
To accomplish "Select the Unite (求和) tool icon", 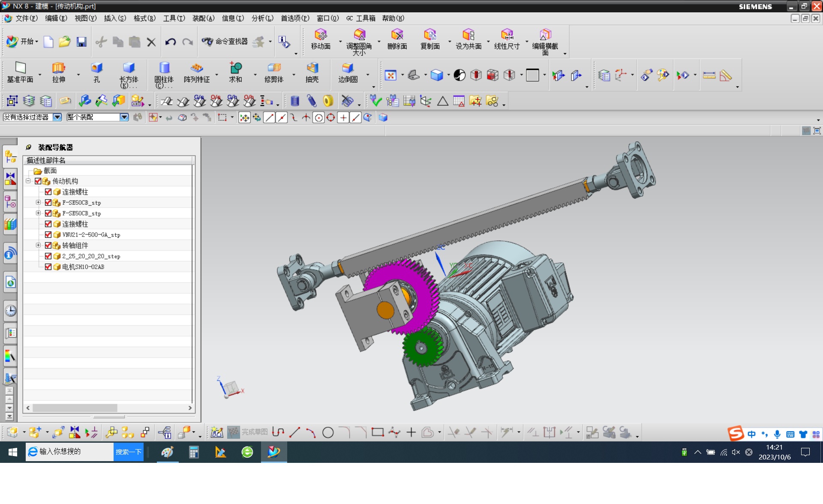I will (235, 68).
